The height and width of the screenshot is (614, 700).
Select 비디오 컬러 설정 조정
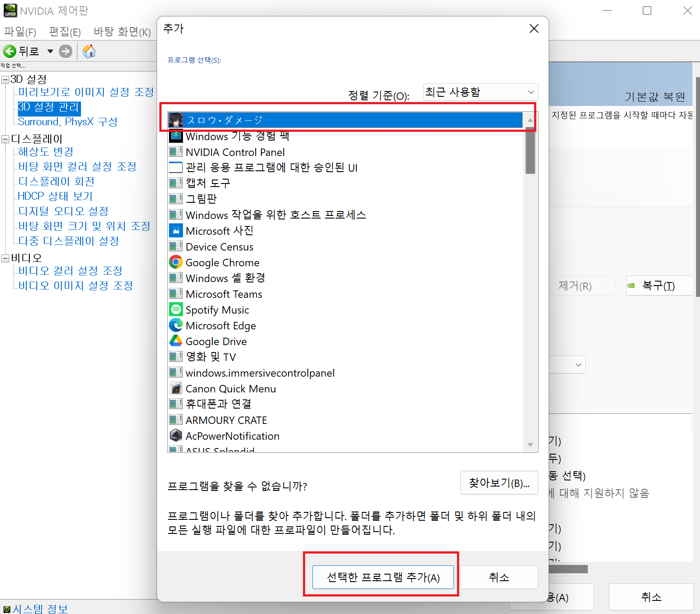pyautogui.click(x=70, y=271)
